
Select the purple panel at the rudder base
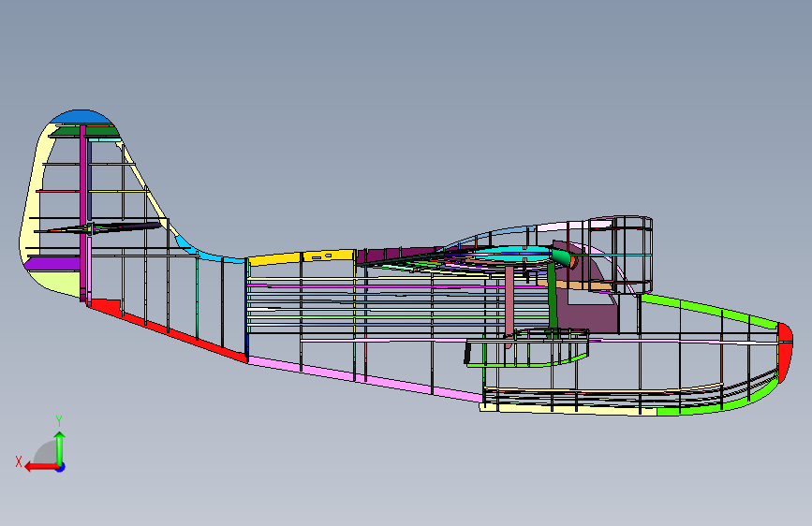[x=52, y=264]
